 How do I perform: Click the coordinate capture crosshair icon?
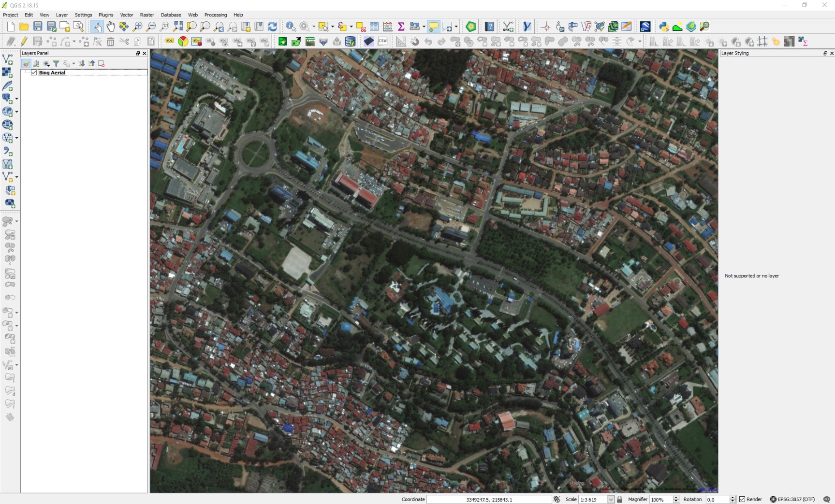546,27
